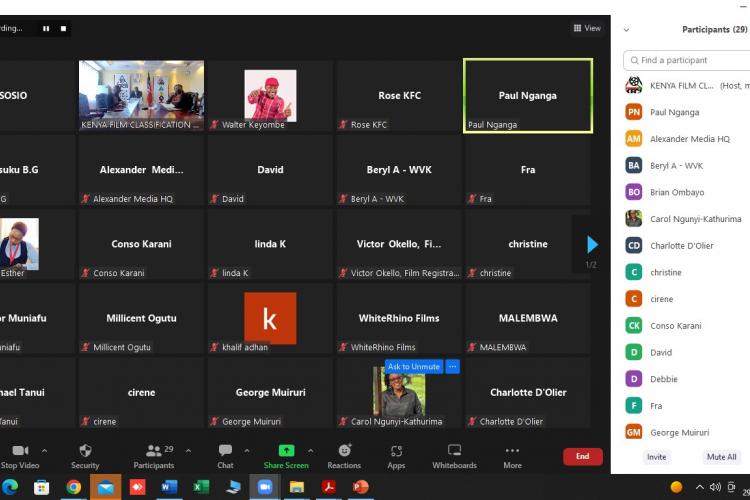The image size is (750, 500).
Task: Open the Chat panel
Action: [x=225, y=451]
